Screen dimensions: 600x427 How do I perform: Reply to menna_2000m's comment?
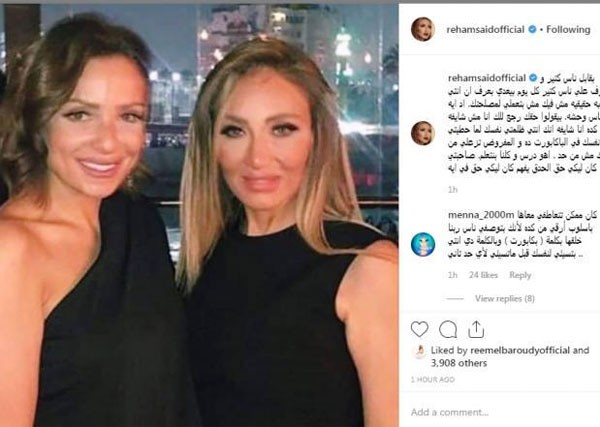tap(520, 275)
